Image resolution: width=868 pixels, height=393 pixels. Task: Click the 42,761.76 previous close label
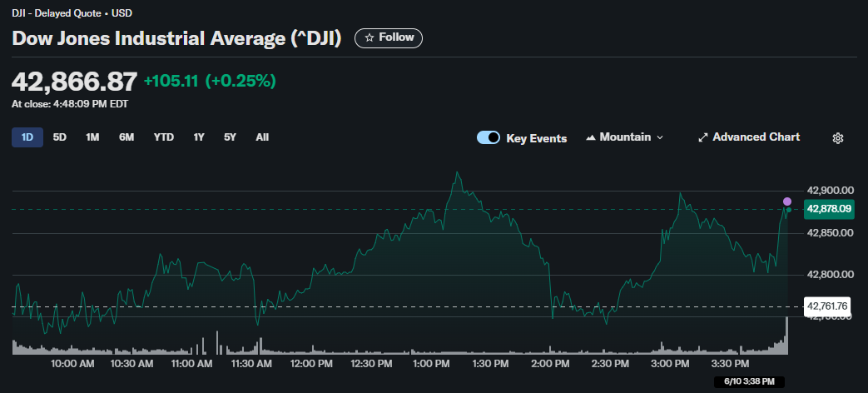[x=829, y=306]
